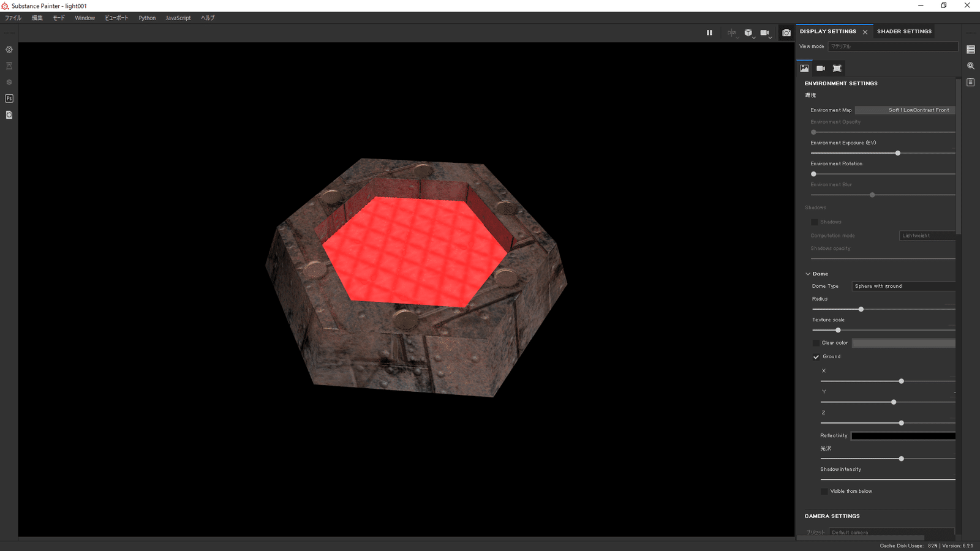
Task: Enable the Visible from below checkbox
Action: click(824, 491)
